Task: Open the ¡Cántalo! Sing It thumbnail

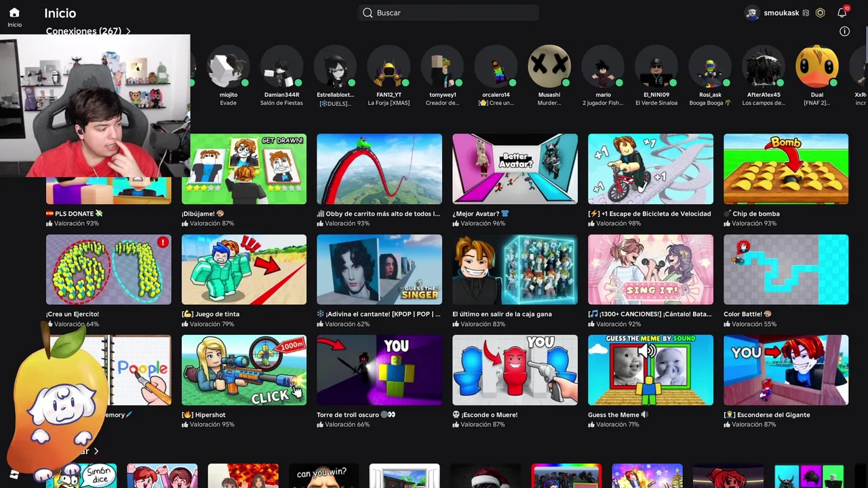Action: pos(650,270)
